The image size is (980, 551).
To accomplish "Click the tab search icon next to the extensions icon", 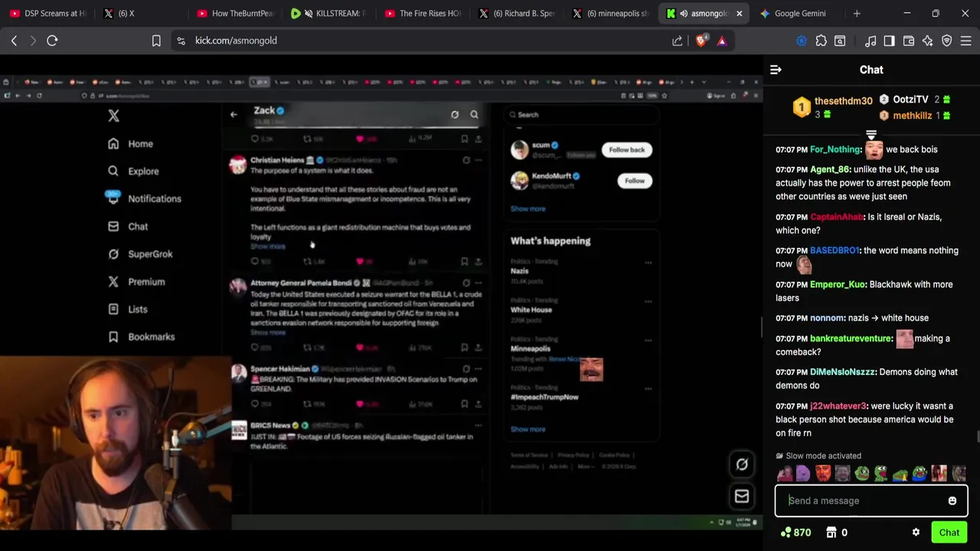I will tap(840, 41).
